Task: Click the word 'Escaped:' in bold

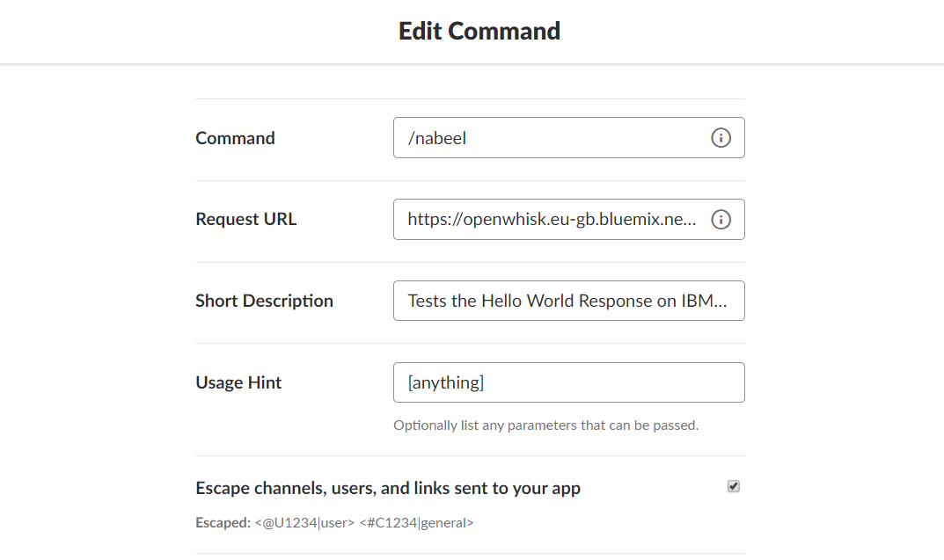Action: pyautogui.click(x=223, y=523)
